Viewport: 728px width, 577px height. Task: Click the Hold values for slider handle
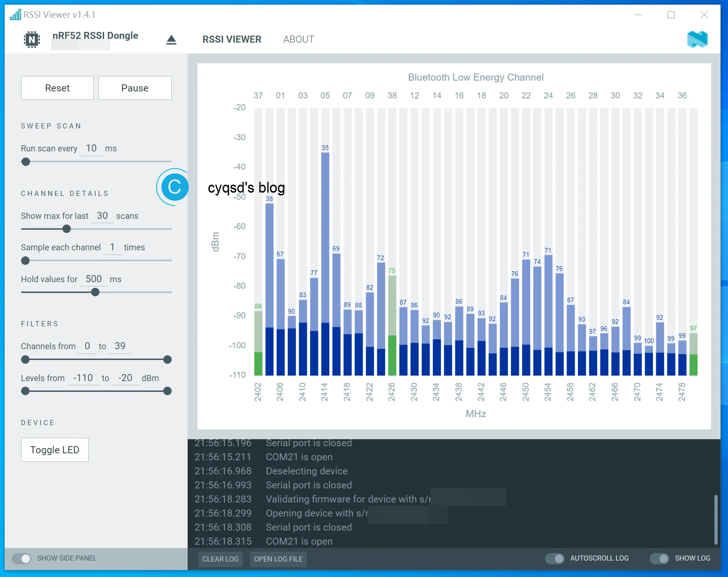[95, 292]
